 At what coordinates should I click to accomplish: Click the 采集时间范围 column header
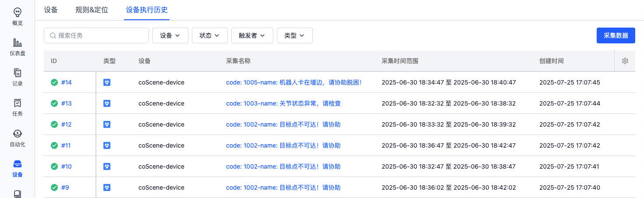click(x=400, y=61)
